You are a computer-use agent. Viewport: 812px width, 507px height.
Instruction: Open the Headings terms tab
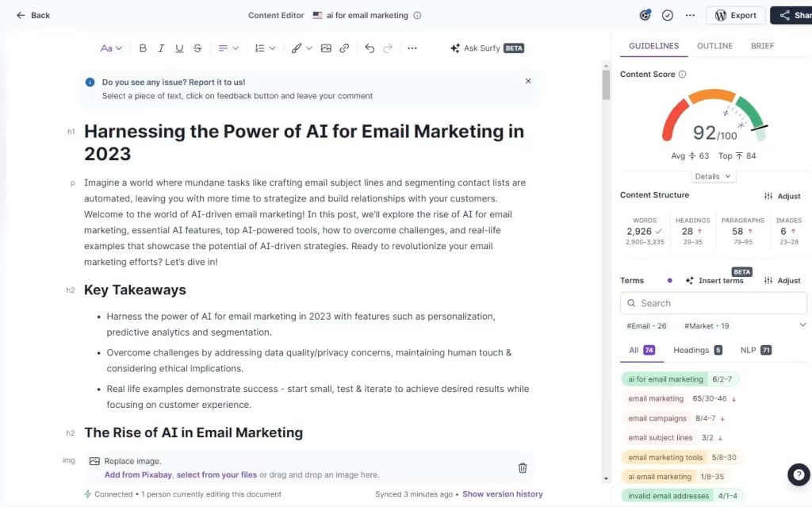691,350
